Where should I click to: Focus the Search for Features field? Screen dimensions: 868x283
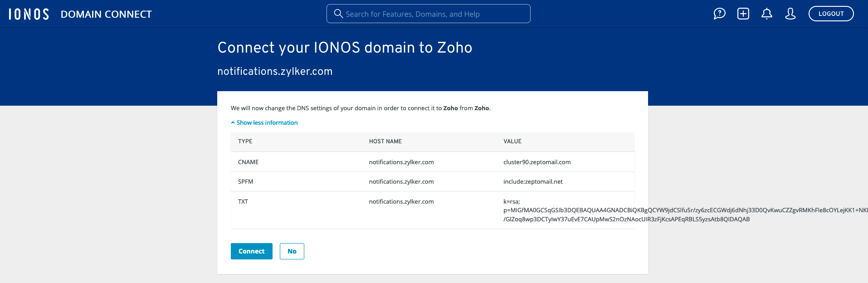click(428, 14)
